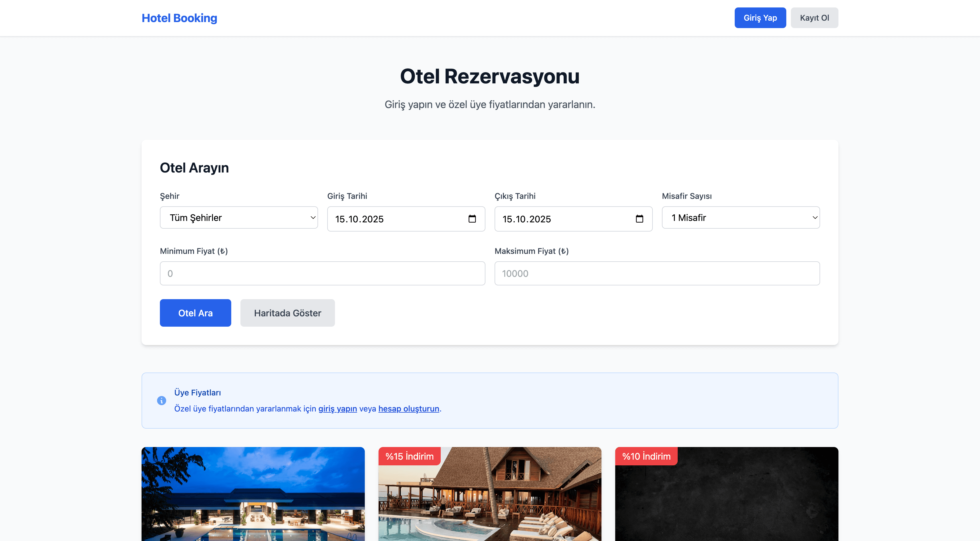This screenshot has width=980, height=541.
Task: Click the Haritada Göster button
Action: tap(287, 313)
